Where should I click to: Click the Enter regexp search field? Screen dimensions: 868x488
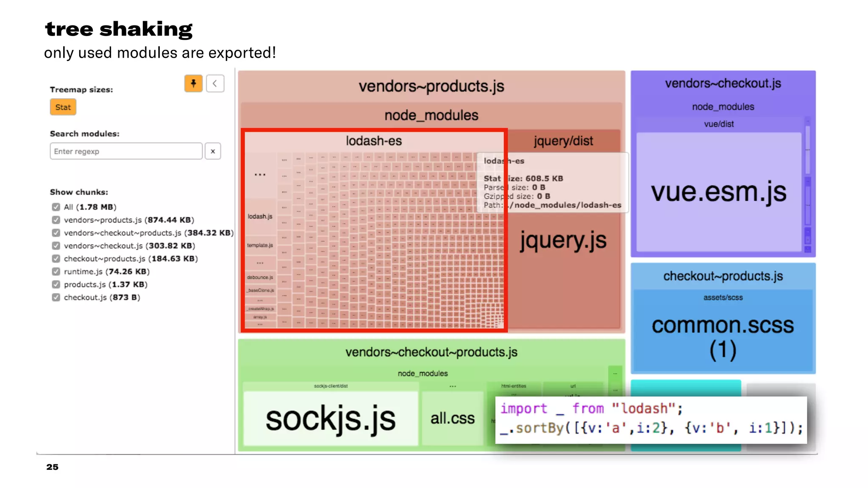click(x=126, y=151)
